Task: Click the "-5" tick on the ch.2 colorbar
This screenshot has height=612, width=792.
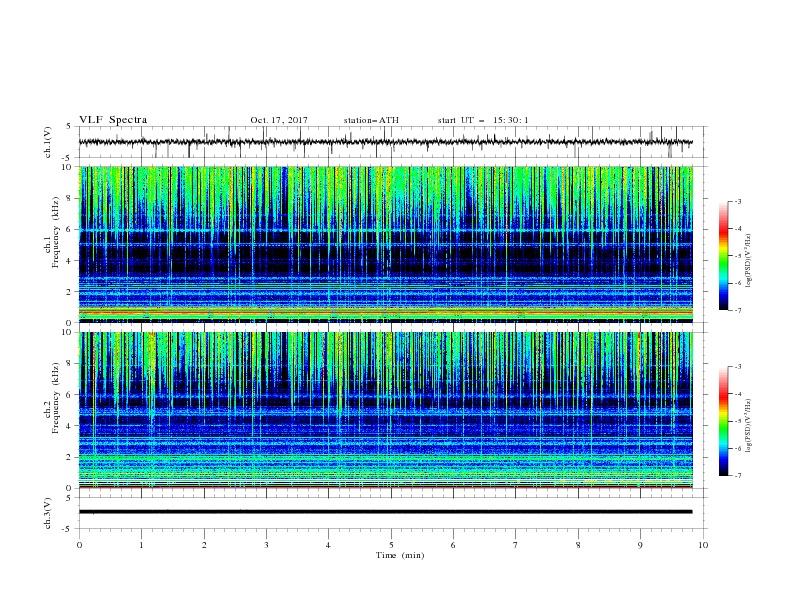Action: coord(738,421)
